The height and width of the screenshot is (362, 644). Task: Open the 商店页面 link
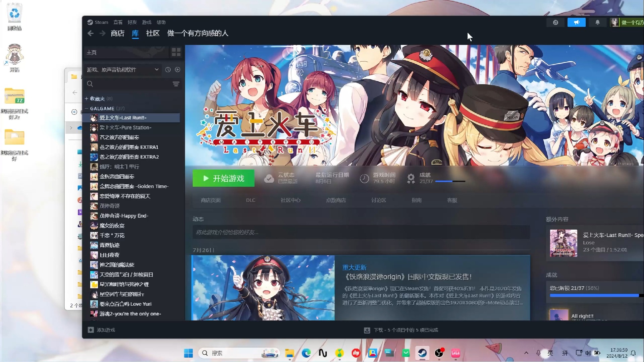point(211,200)
